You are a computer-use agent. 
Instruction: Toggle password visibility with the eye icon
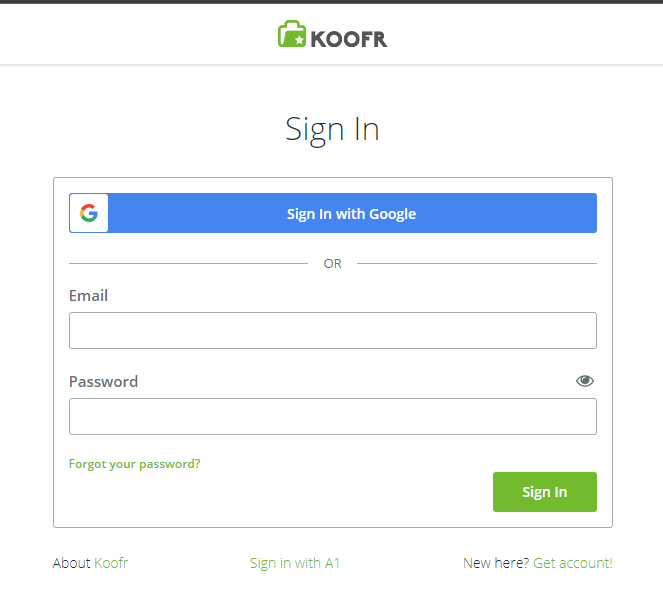[585, 381]
